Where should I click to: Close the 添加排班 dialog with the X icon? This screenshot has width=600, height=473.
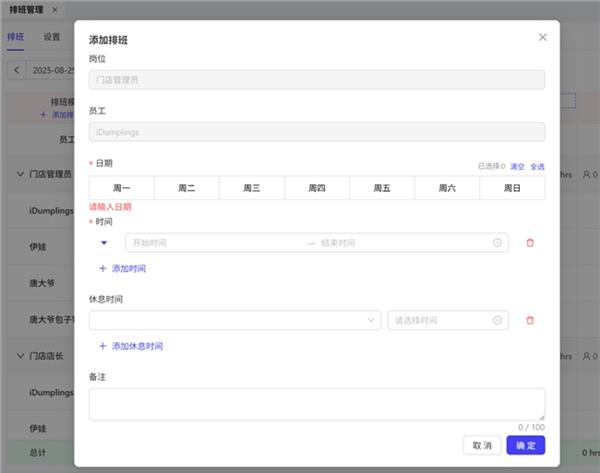click(543, 37)
